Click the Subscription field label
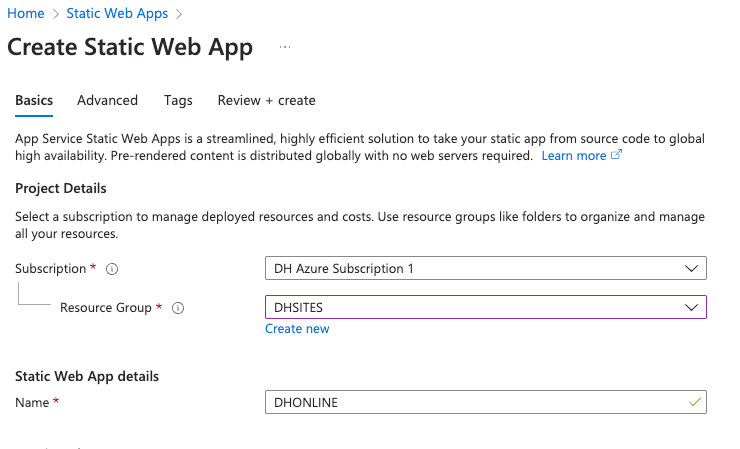The image size is (740, 449). pyautogui.click(x=50, y=269)
